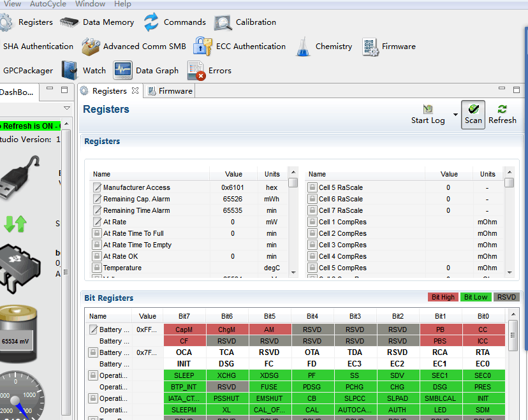Image resolution: width=528 pixels, height=420 pixels.
Task: Click the right register table scroll-down arrow
Action: (510, 273)
